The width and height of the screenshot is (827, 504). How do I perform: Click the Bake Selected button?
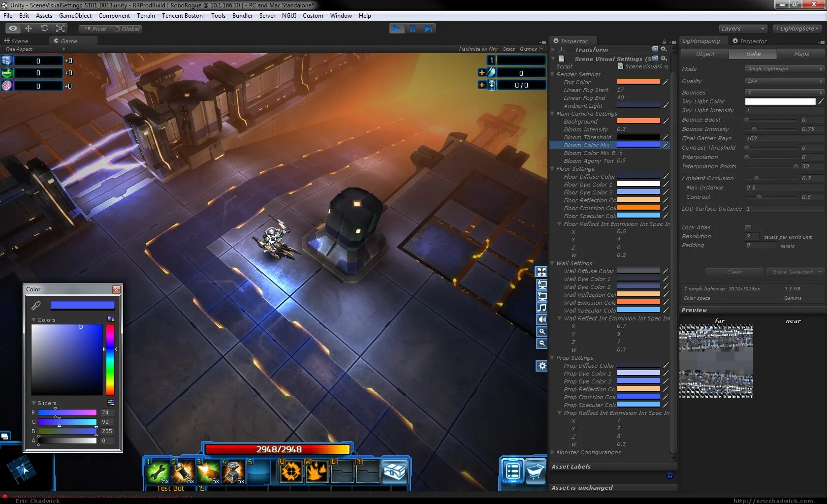(793, 272)
